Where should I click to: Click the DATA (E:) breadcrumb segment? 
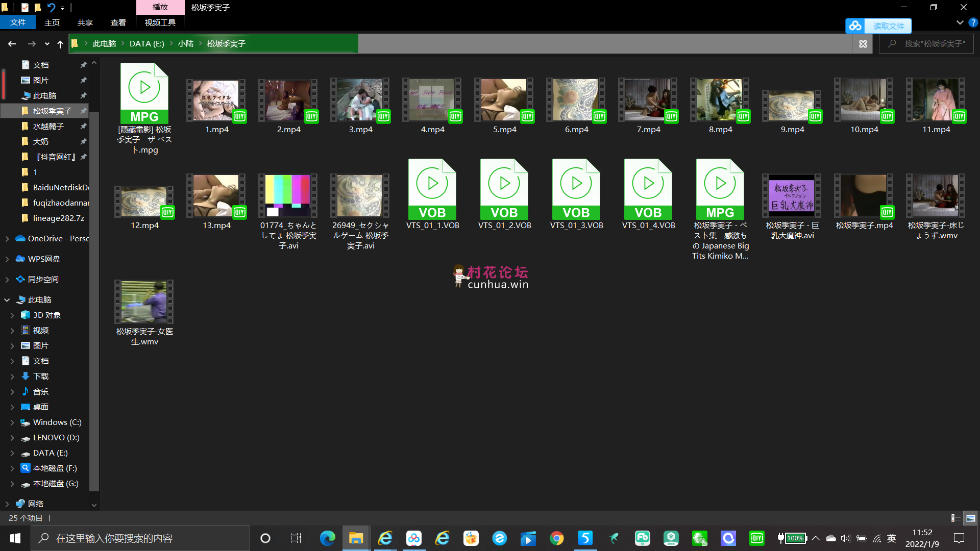pos(146,44)
